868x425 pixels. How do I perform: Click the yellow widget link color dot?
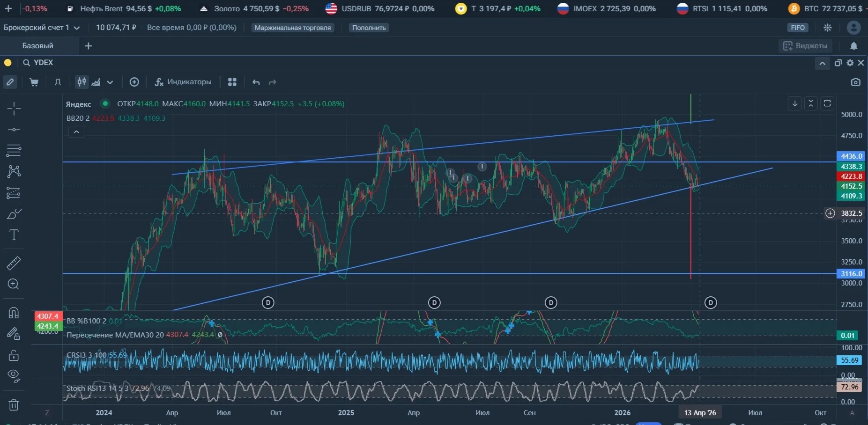[8, 63]
